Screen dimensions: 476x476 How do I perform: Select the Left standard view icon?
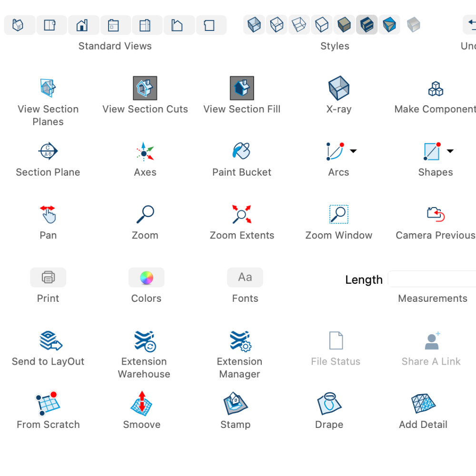point(179,25)
